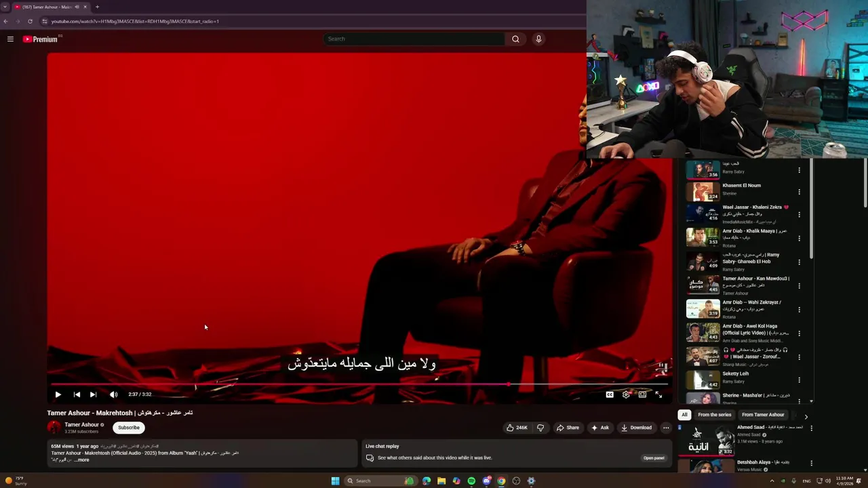Toggle closed captions on the player
Screen dimensions: 868x488
610,394
